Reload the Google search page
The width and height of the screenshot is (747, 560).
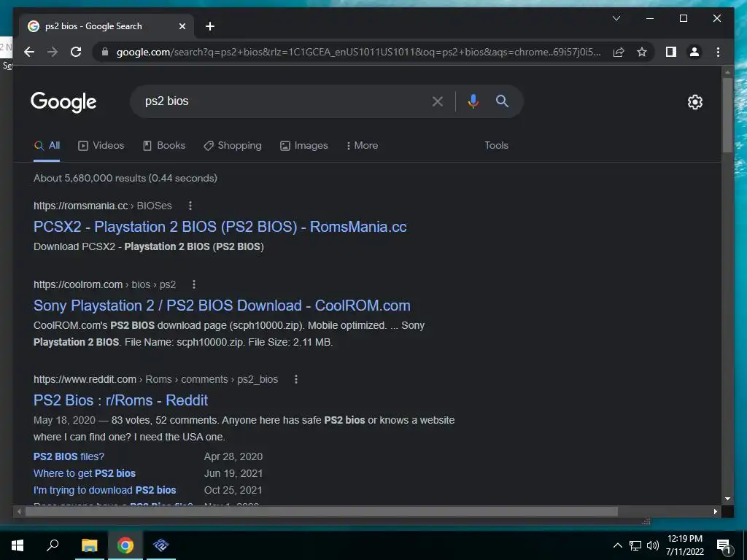pyautogui.click(x=76, y=52)
